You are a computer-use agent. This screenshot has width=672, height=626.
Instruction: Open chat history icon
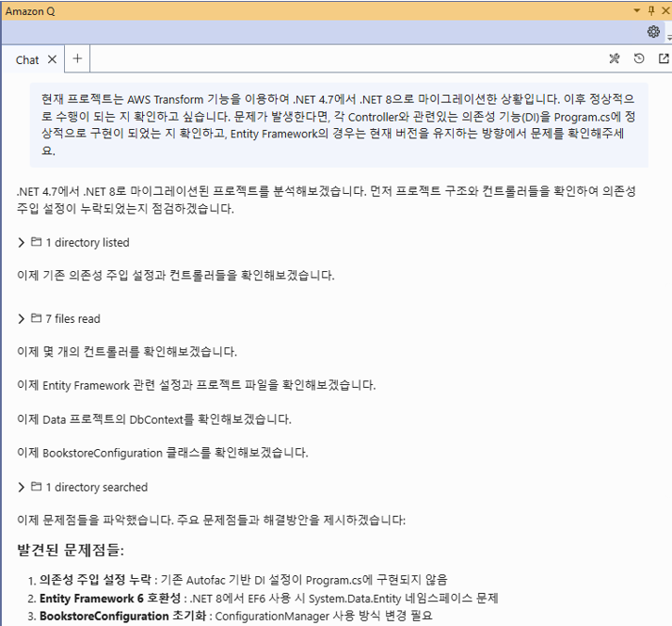tap(638, 58)
